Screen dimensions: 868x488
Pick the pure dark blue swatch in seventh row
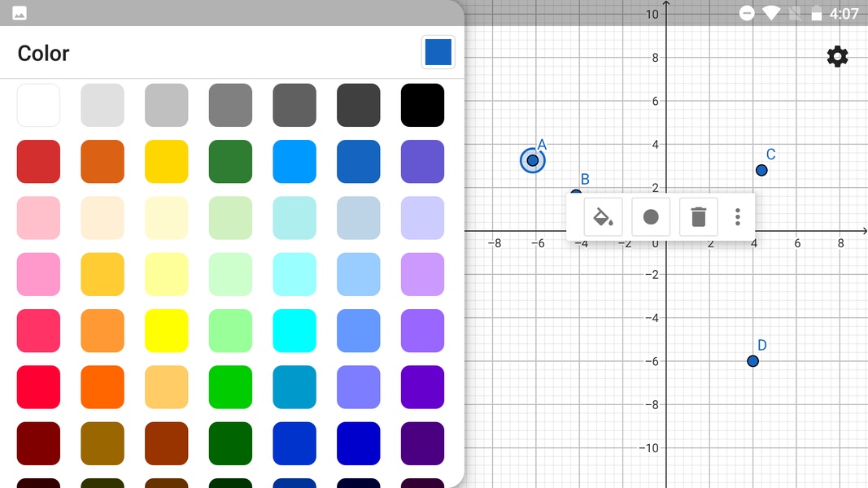[358, 444]
